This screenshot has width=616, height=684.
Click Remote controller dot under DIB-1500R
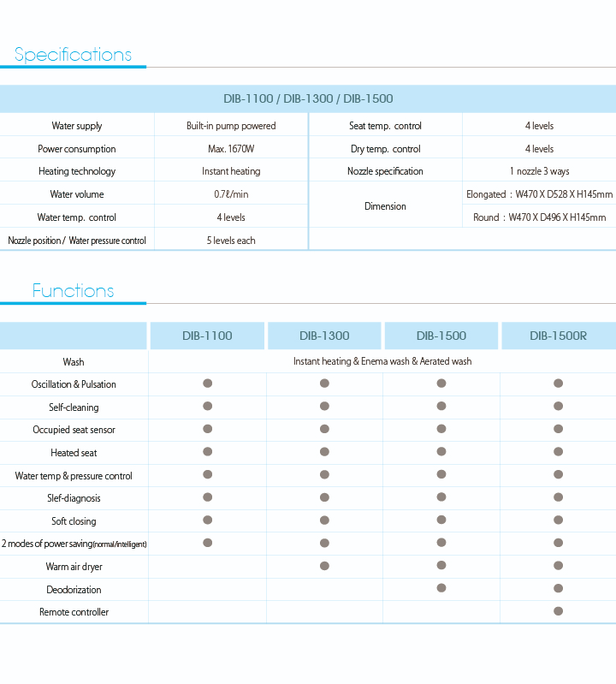pos(558,611)
